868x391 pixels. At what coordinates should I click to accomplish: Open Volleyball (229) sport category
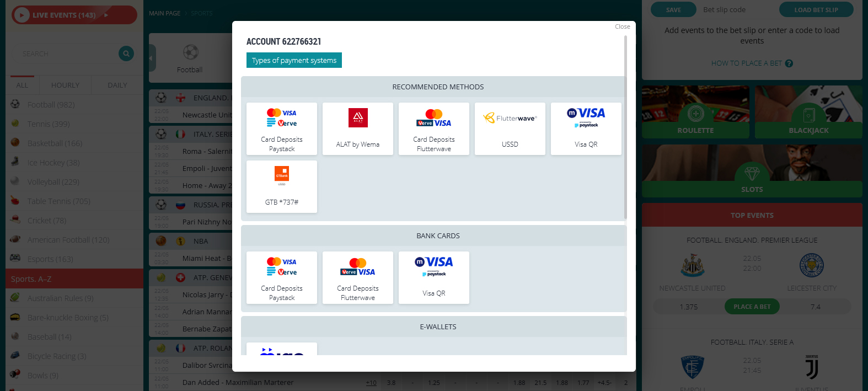(x=74, y=182)
